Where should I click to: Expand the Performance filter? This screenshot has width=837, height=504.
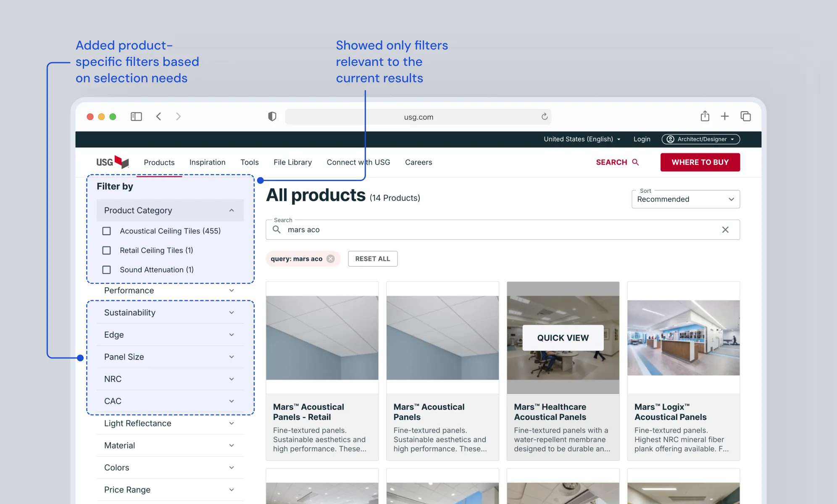coord(170,291)
